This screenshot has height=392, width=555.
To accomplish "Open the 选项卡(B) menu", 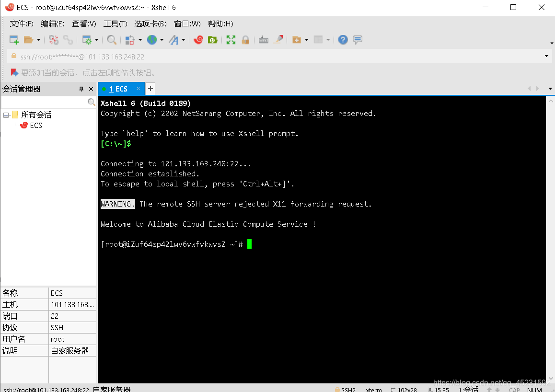I will point(150,23).
